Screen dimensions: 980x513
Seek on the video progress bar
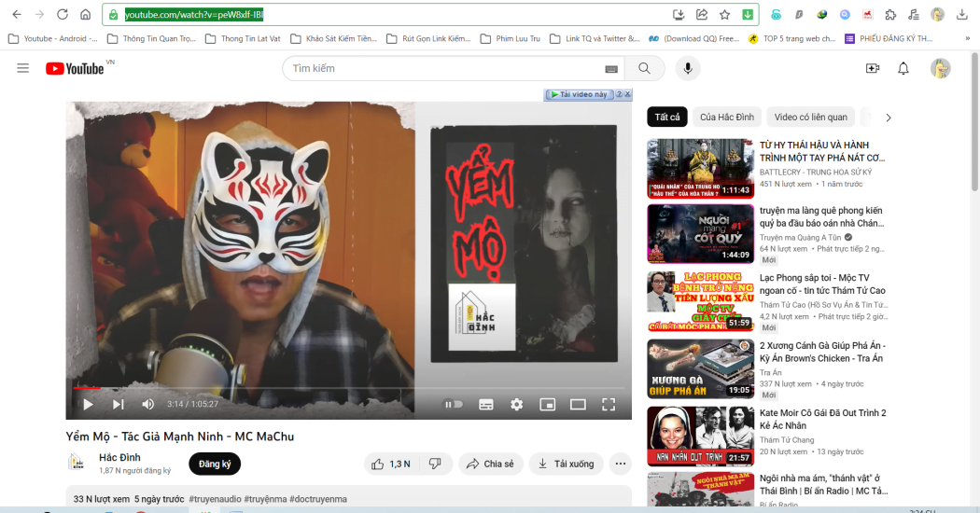(349, 388)
